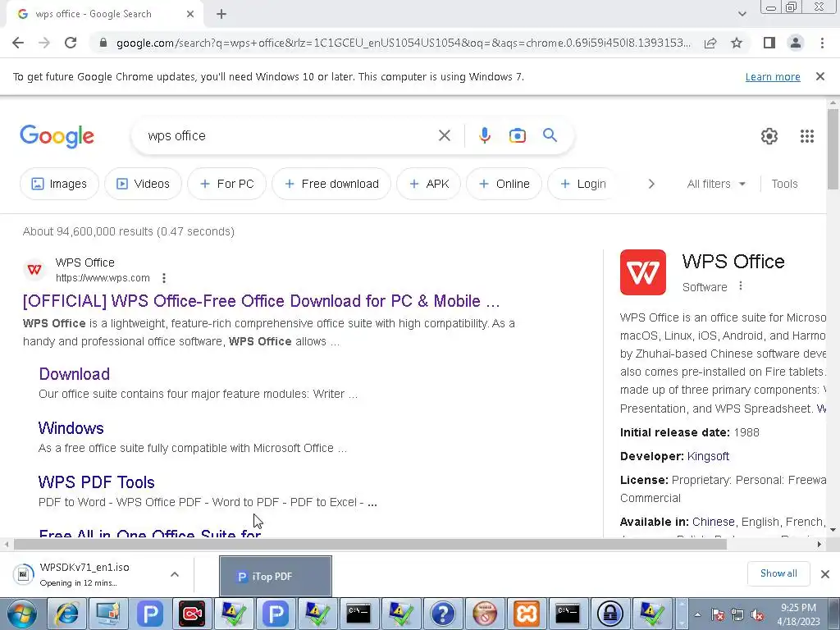Open the tab search chevron at top
This screenshot has width=840, height=630.
[x=742, y=15]
